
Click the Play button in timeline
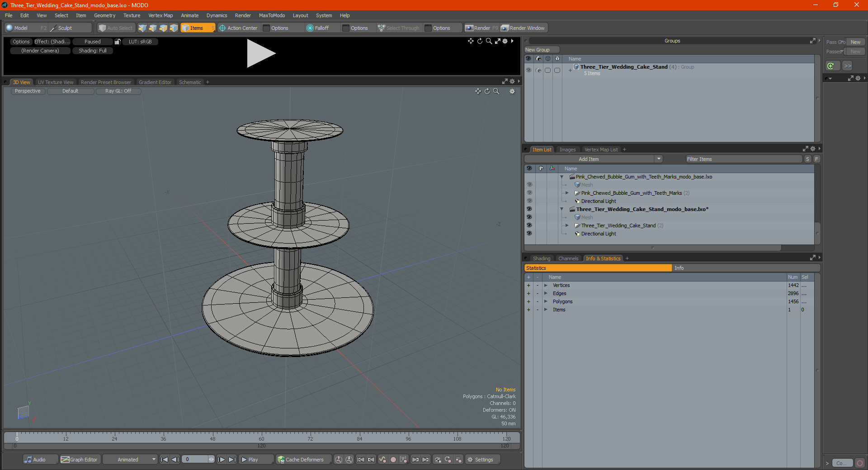[x=255, y=460]
